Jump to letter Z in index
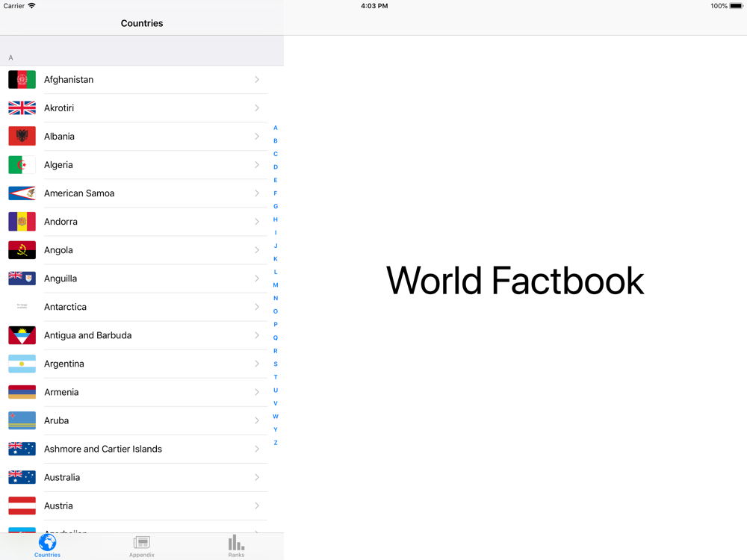This screenshot has height=560, width=747. point(276,443)
